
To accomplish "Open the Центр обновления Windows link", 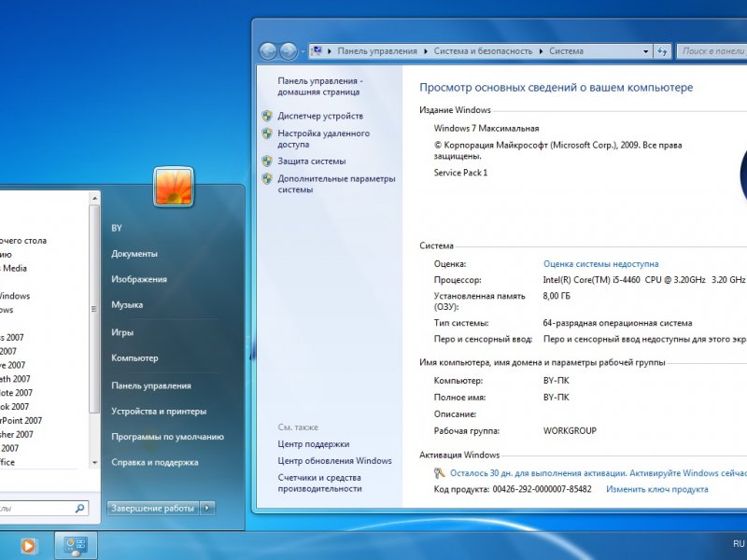I will [x=335, y=460].
